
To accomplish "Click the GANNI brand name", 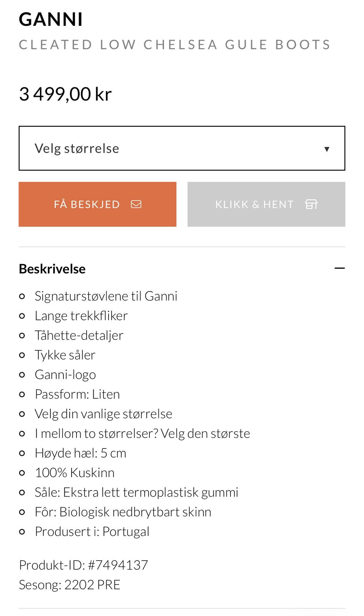I will click(x=51, y=19).
